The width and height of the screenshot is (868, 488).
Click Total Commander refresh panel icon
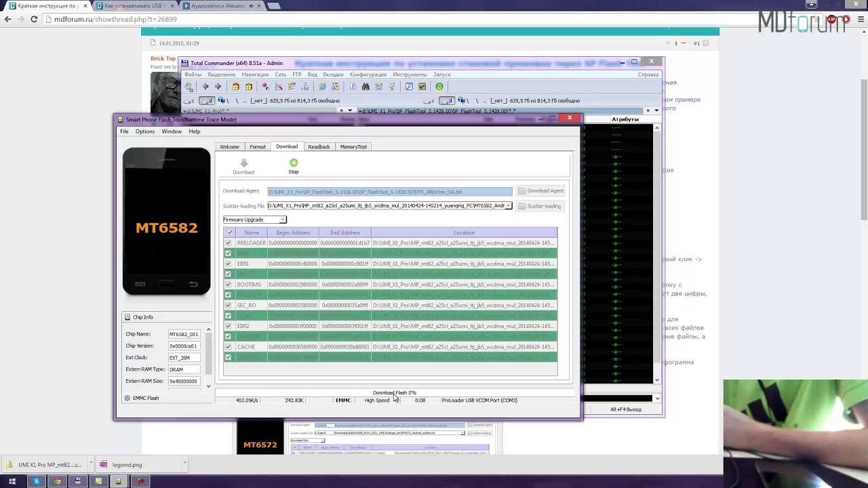[x=189, y=87]
